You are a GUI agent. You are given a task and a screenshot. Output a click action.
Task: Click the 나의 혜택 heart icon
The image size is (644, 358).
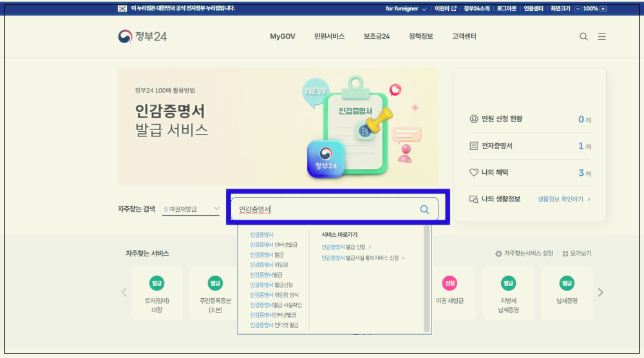(473, 173)
